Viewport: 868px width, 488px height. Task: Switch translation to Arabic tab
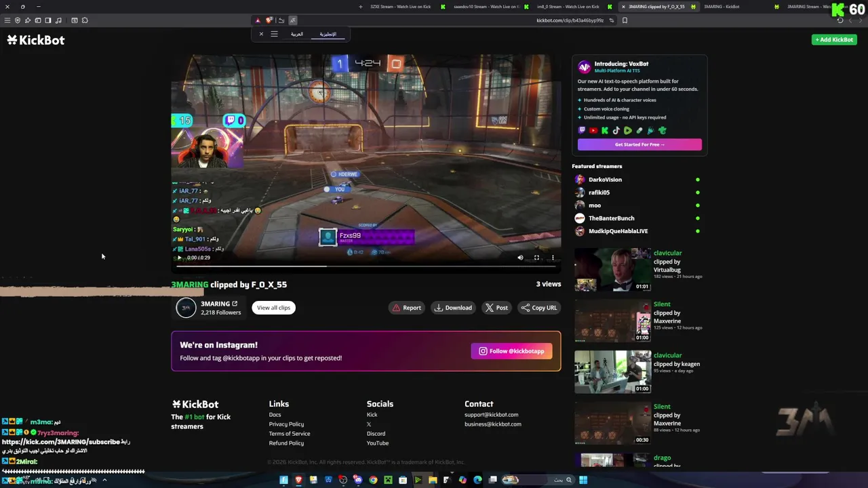(x=297, y=34)
